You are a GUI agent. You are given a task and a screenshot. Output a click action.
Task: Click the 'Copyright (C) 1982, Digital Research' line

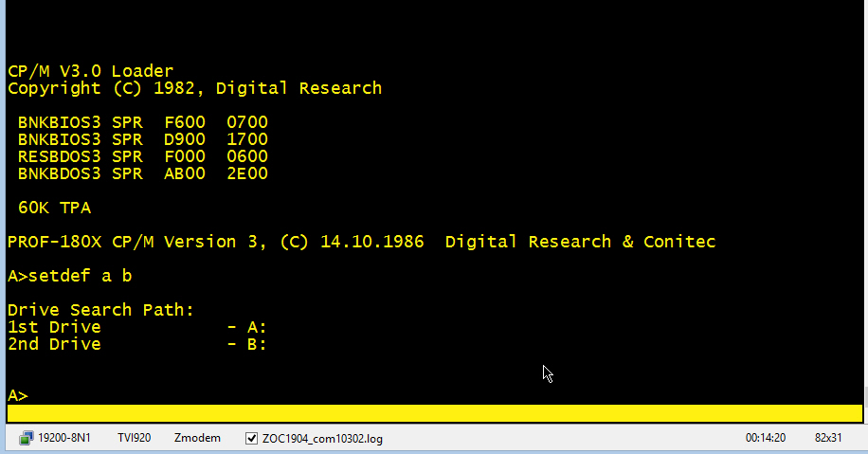(194, 88)
